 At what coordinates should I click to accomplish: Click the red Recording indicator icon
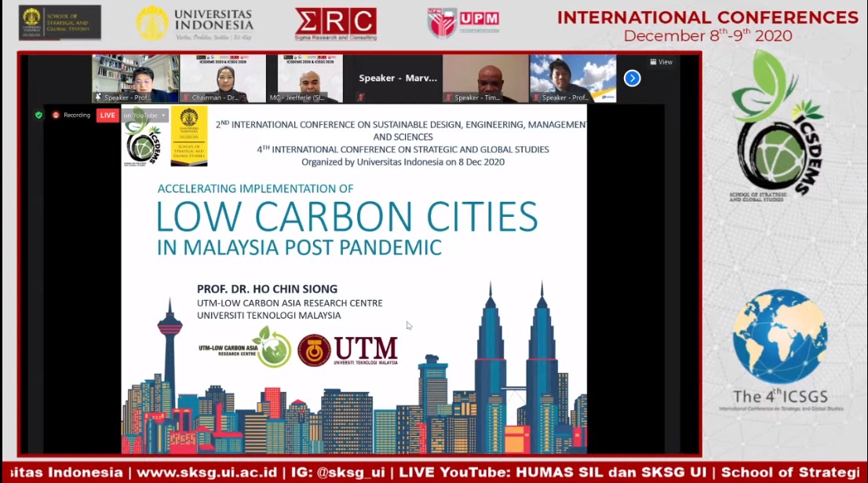[x=56, y=115]
